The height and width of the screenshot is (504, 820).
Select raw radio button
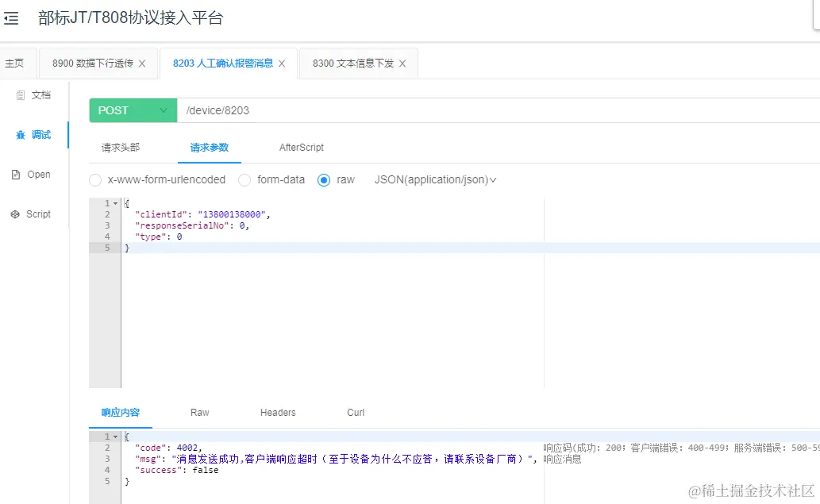(324, 180)
